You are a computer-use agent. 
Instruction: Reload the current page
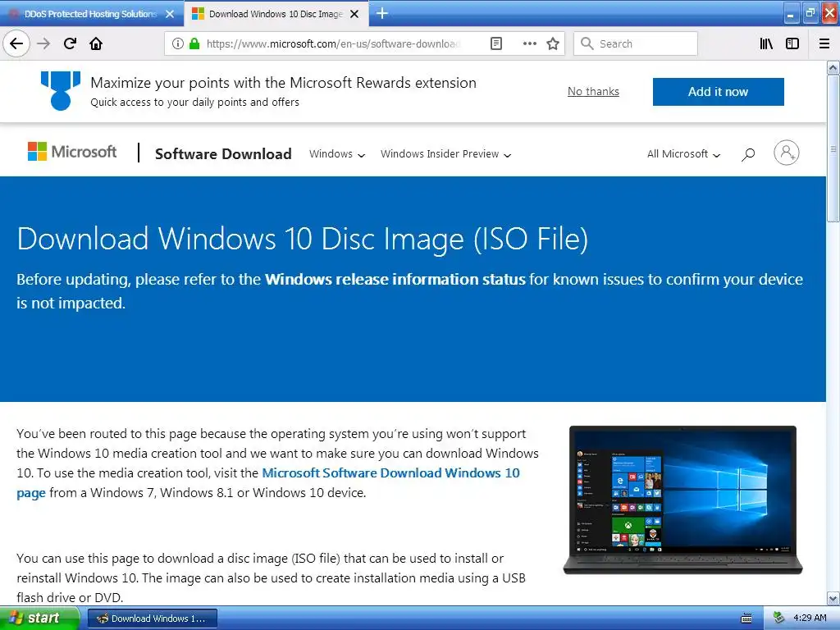point(70,43)
